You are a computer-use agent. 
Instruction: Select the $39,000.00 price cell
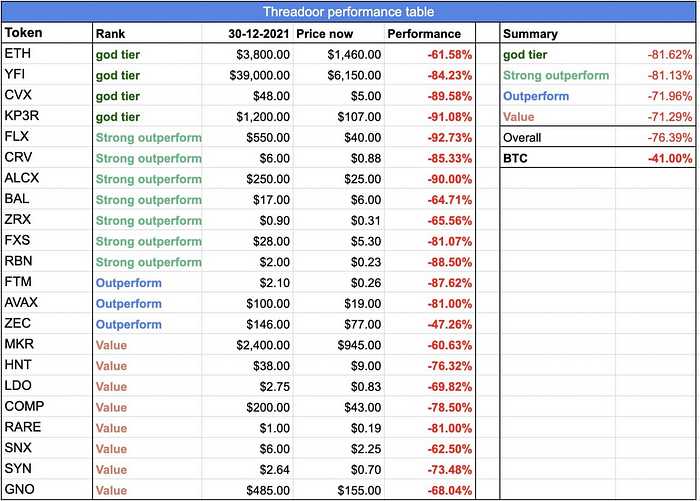(247, 75)
